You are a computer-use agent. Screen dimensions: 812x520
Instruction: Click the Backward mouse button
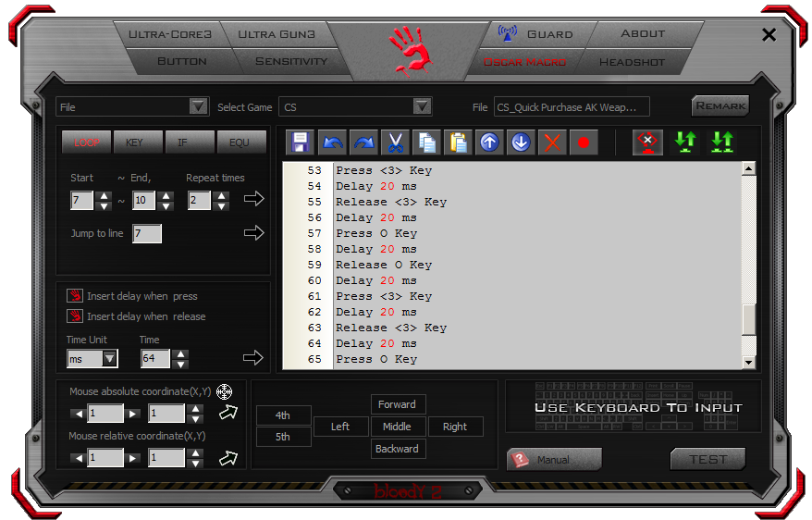tap(397, 449)
